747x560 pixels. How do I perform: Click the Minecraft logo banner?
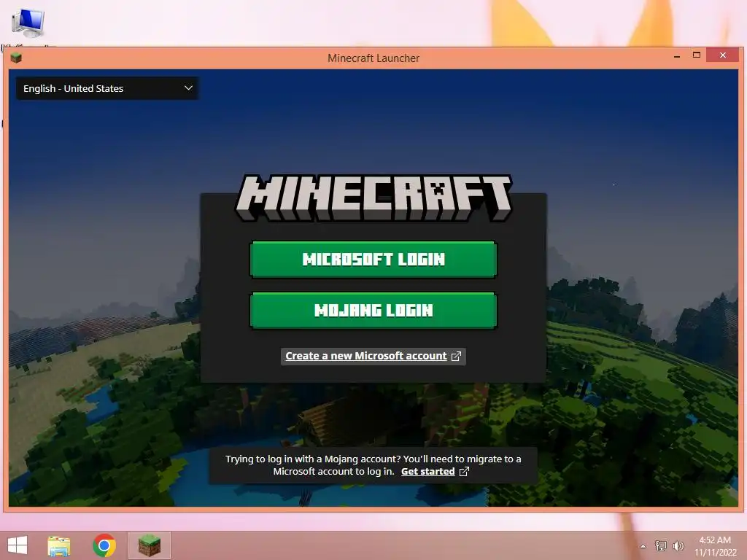click(x=374, y=198)
